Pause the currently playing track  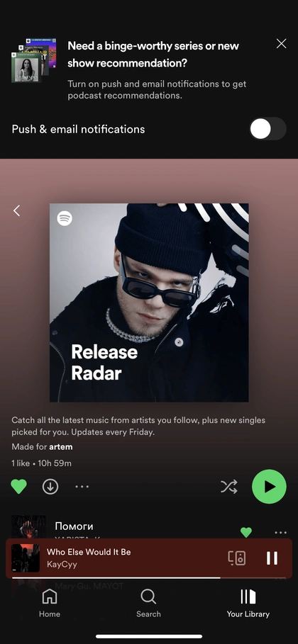pos(272,558)
